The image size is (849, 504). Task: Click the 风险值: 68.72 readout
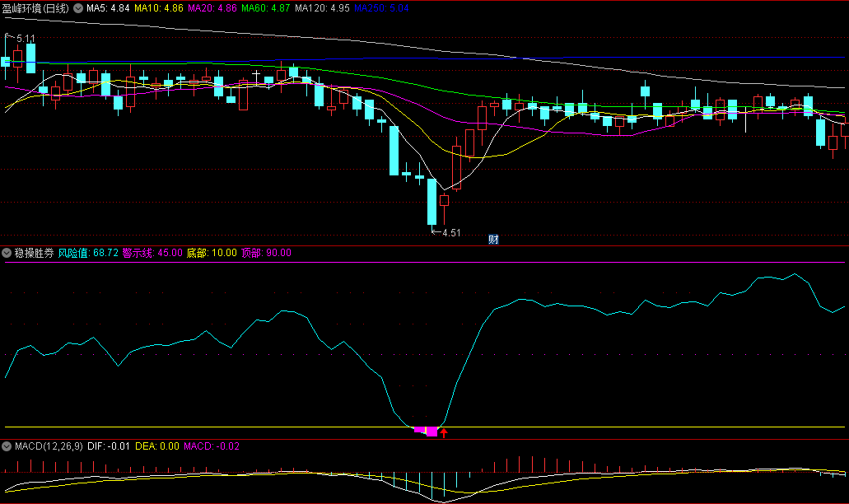(88, 253)
